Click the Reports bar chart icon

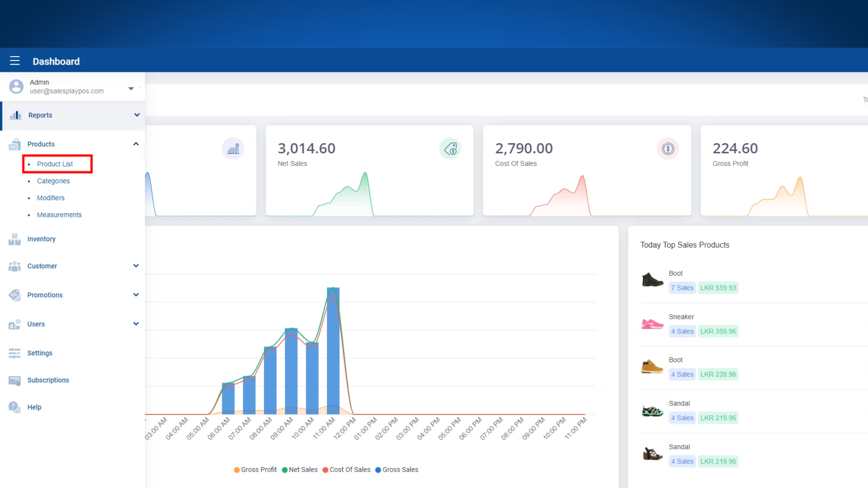click(15, 115)
